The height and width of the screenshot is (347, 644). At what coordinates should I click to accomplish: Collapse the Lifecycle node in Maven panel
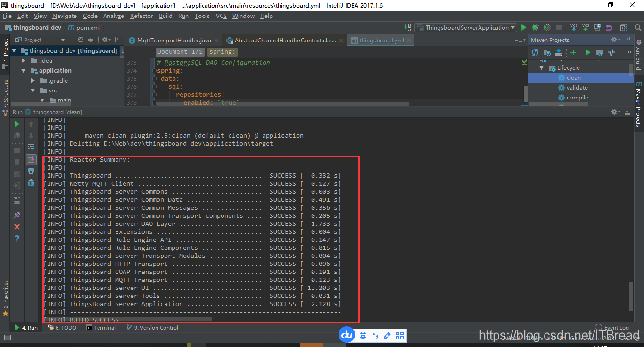(541, 68)
